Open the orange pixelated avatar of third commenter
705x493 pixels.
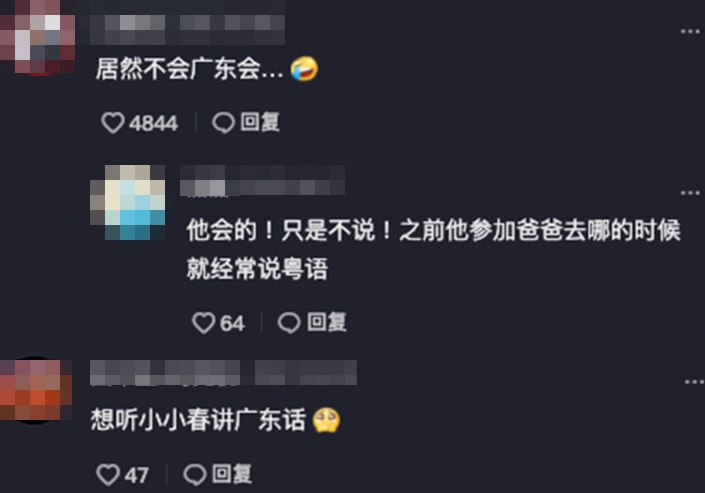click(36, 390)
